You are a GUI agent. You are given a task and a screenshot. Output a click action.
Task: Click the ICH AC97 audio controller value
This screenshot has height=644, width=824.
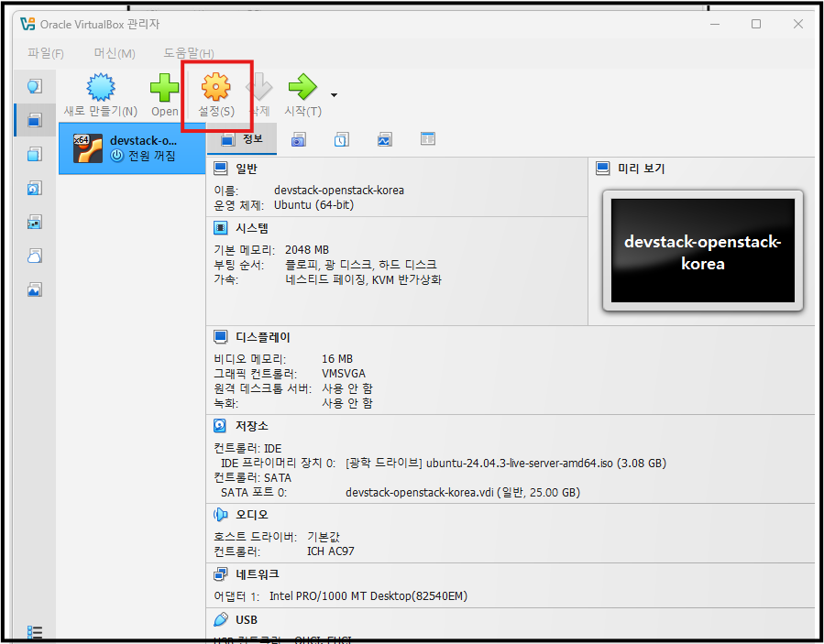pos(331,551)
